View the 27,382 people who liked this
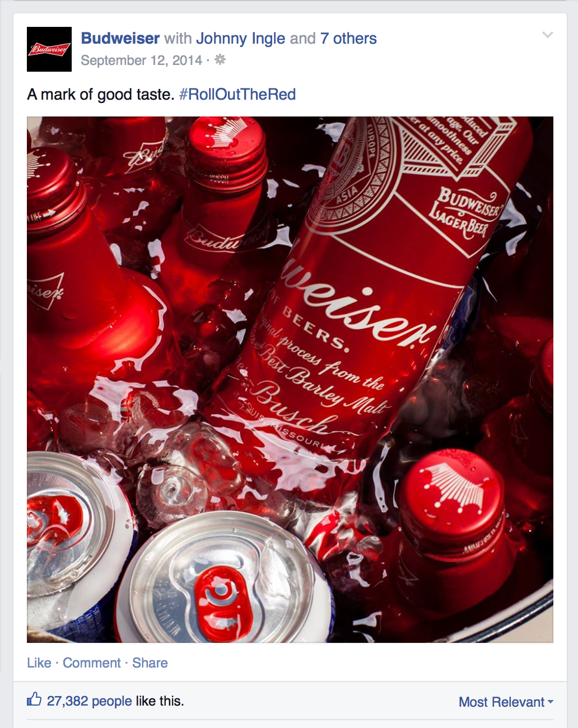 (89, 701)
